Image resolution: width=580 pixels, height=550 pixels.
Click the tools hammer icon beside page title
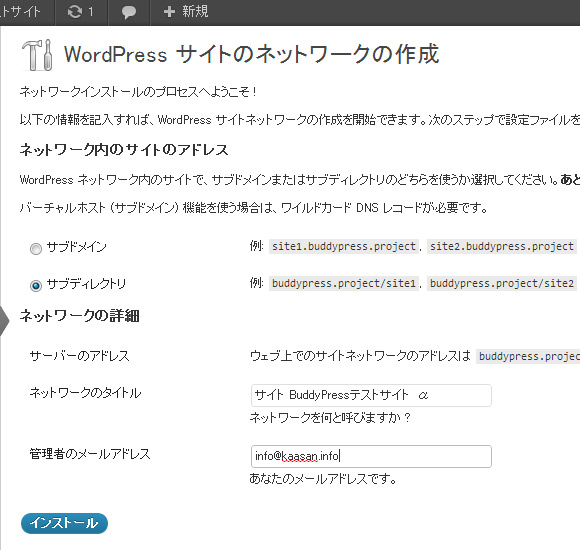[x=37, y=55]
